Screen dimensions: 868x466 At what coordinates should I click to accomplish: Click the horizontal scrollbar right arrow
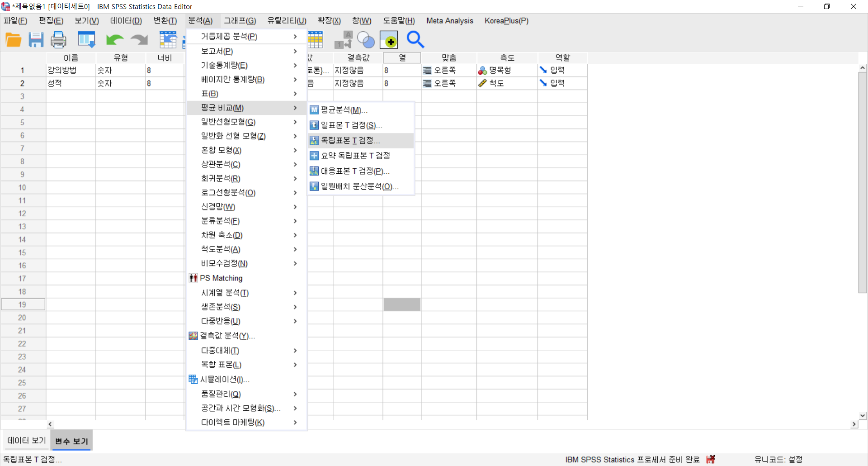[854, 424]
